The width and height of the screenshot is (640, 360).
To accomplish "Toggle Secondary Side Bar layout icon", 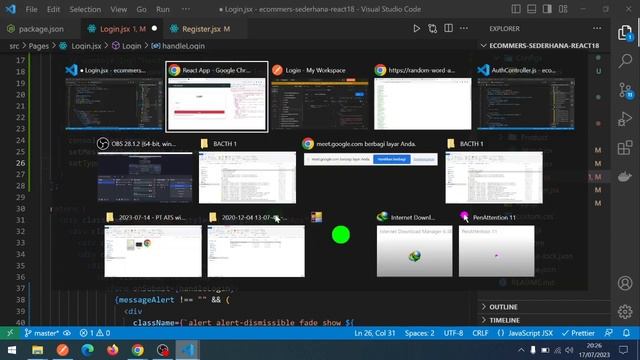I will pyautogui.click(x=547, y=9).
